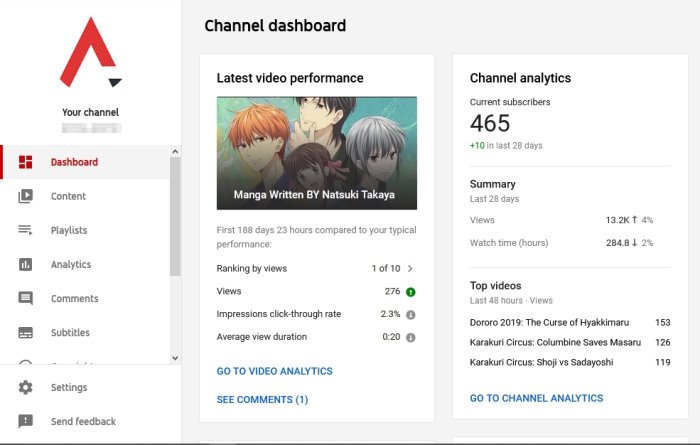Viewport: 700px width, 445px height.
Task: Click sidebar scrollbar up arrow
Action: tap(175, 152)
